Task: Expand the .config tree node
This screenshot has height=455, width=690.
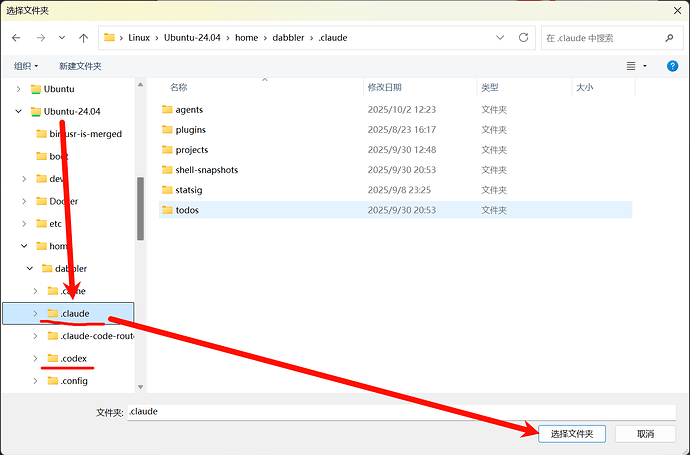Action: pyautogui.click(x=36, y=381)
